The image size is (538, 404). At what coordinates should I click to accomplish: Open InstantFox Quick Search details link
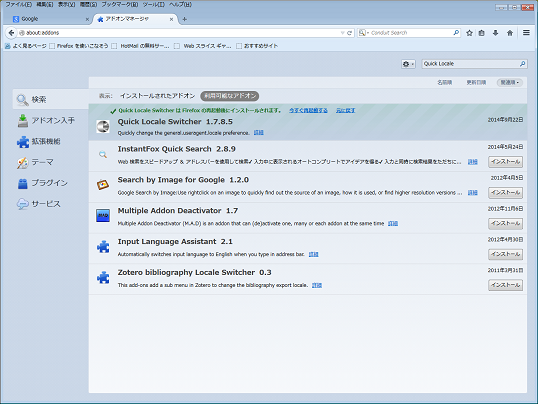point(473,162)
